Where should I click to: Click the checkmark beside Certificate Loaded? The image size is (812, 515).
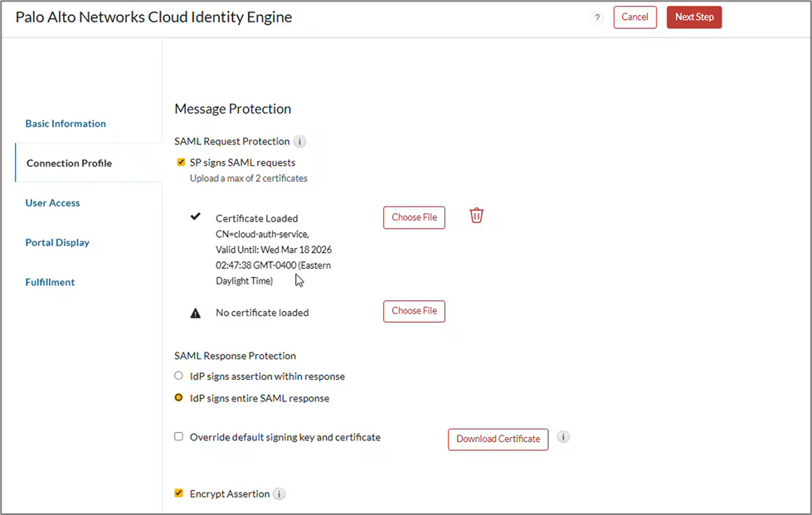196,217
